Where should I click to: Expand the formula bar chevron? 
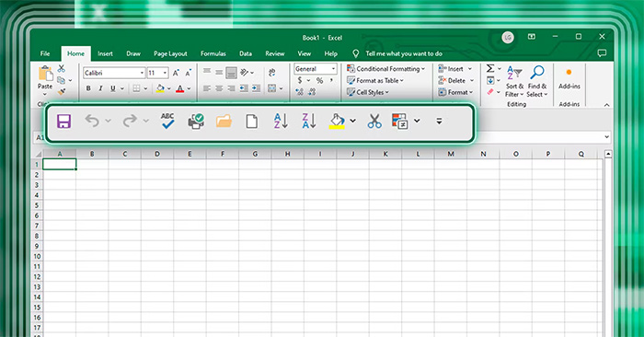[x=606, y=137]
